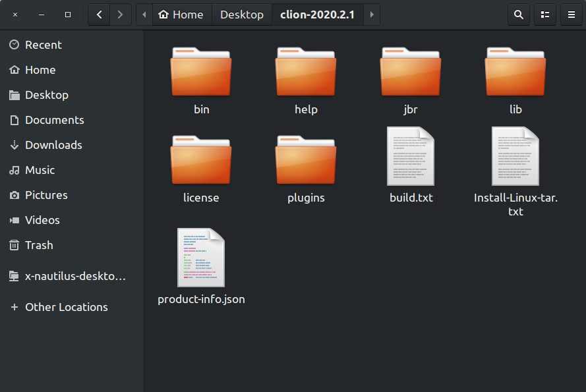Click the 'help' file name label
586x392 pixels.
306,109
